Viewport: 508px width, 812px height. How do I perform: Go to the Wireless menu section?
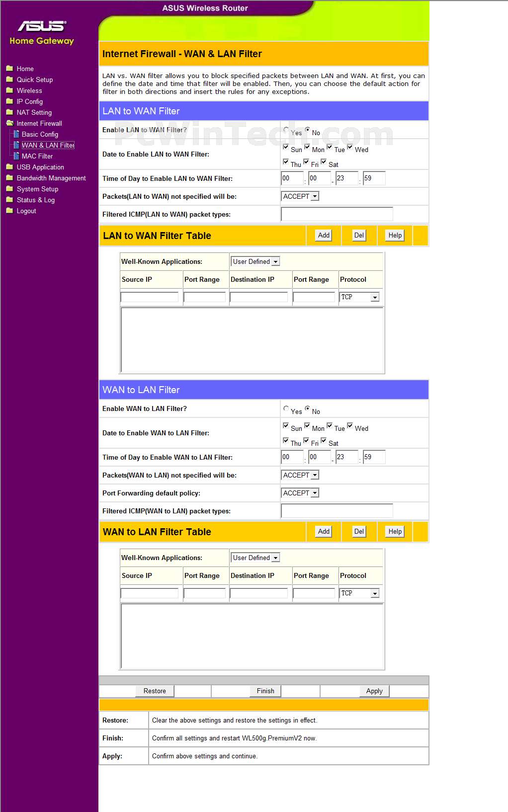(29, 90)
